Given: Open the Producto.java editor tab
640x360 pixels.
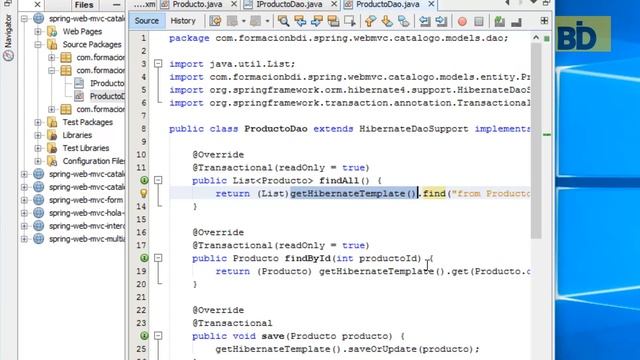Looking at the screenshot, I should (x=197, y=4).
